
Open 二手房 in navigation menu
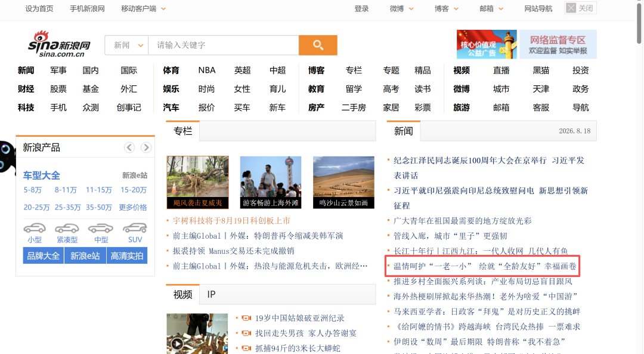pyautogui.click(x=354, y=107)
